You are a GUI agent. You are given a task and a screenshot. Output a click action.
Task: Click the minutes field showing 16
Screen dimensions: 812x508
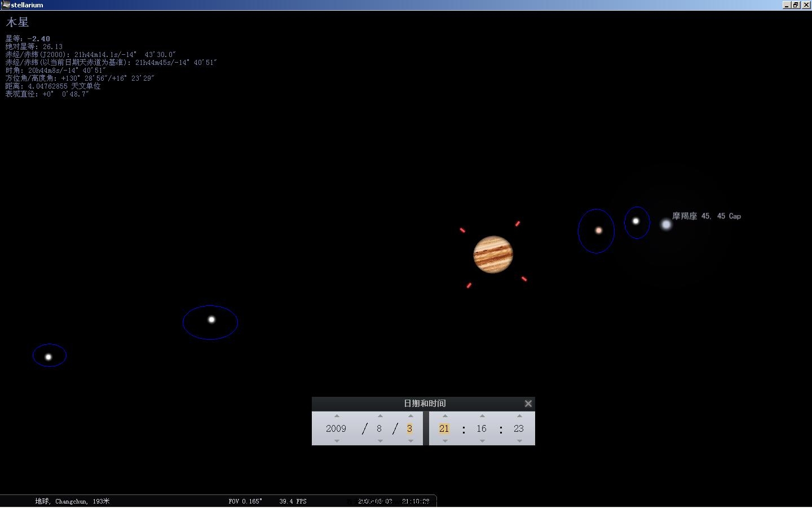click(482, 428)
